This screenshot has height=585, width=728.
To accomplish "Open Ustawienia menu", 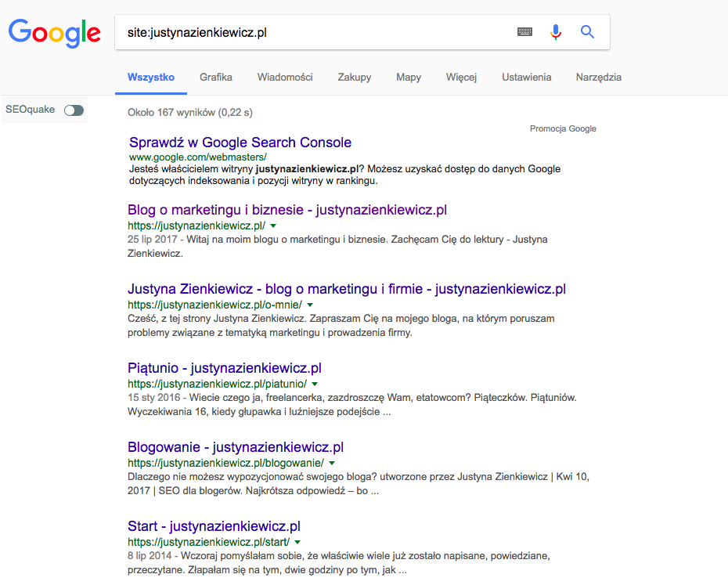I will [527, 77].
